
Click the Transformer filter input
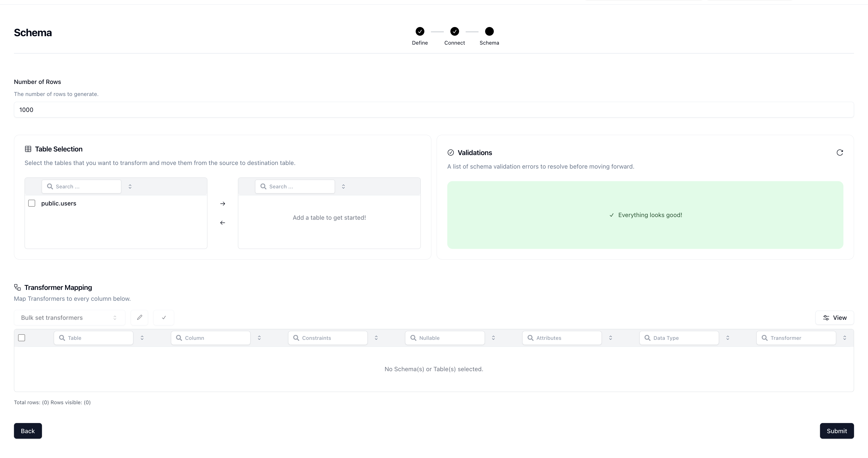tap(796, 338)
